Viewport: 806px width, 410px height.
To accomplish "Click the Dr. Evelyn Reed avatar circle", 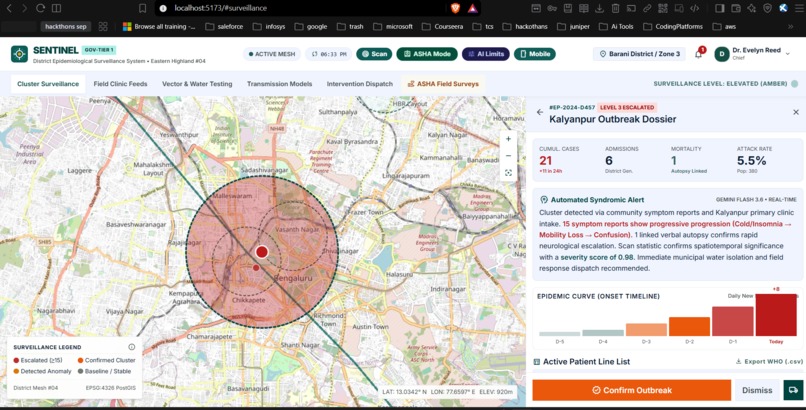I will coord(722,54).
